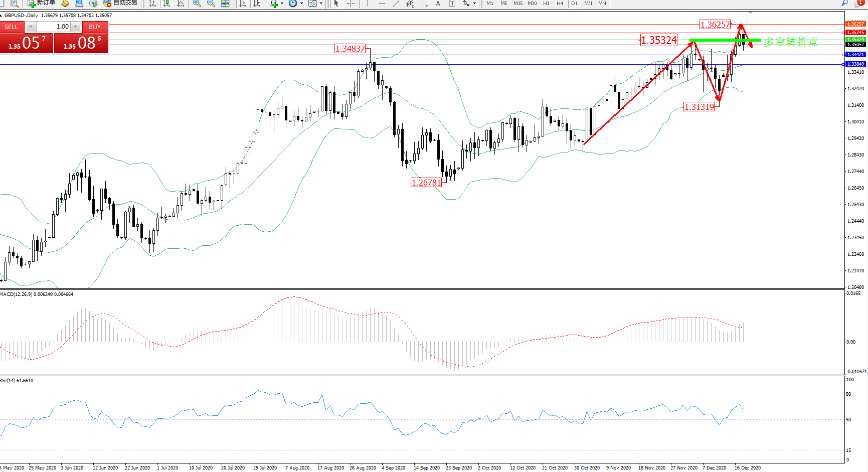Switch chart to Candlesticks mode
Screen dimensions: 868x472
(x=166, y=4)
